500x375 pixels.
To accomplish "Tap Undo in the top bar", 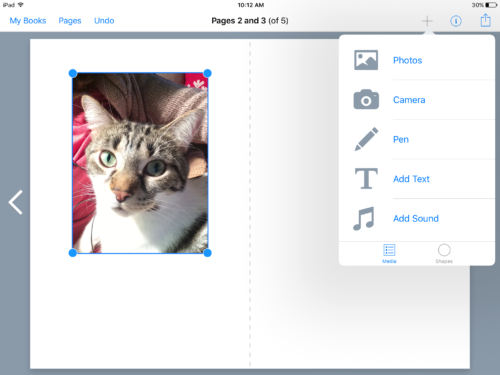I will [x=104, y=21].
